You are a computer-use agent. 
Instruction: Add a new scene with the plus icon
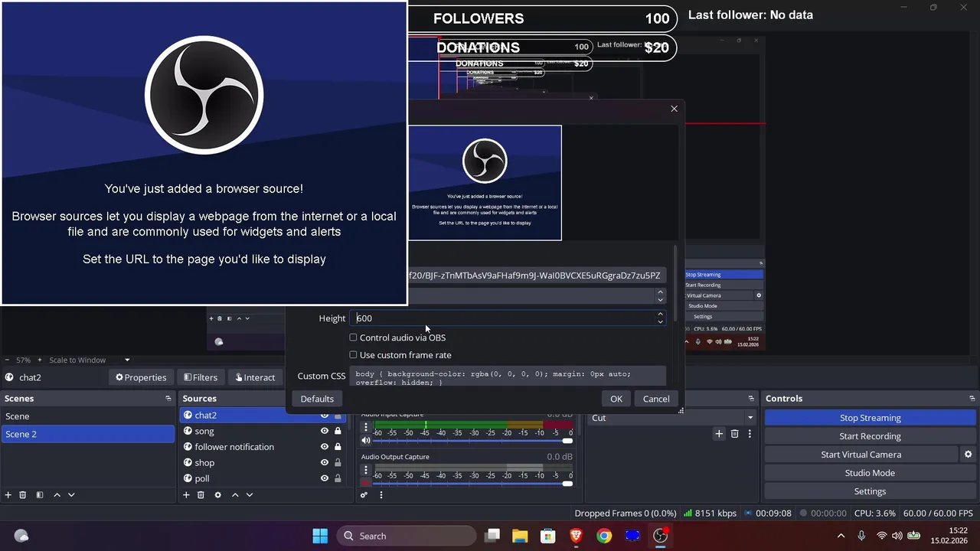click(8, 495)
